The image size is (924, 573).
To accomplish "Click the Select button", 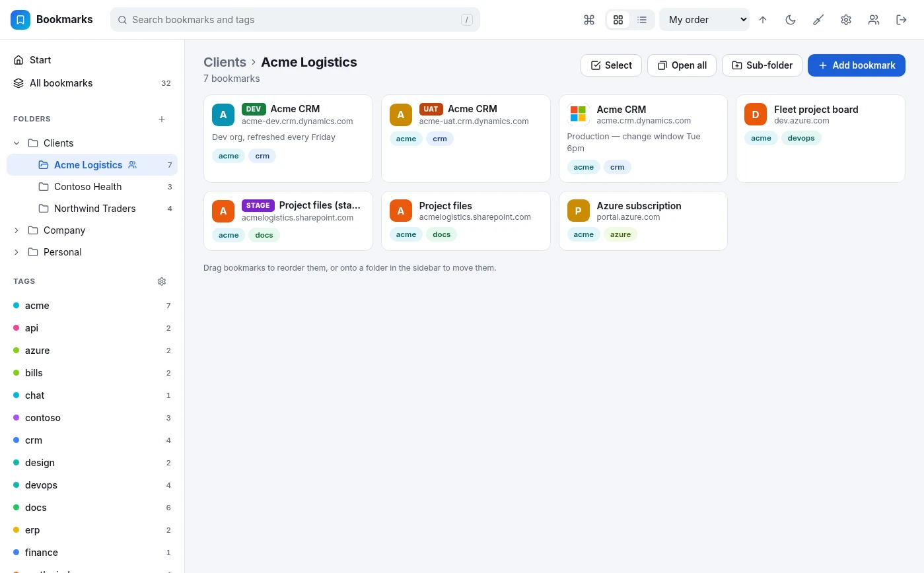I will click(611, 65).
